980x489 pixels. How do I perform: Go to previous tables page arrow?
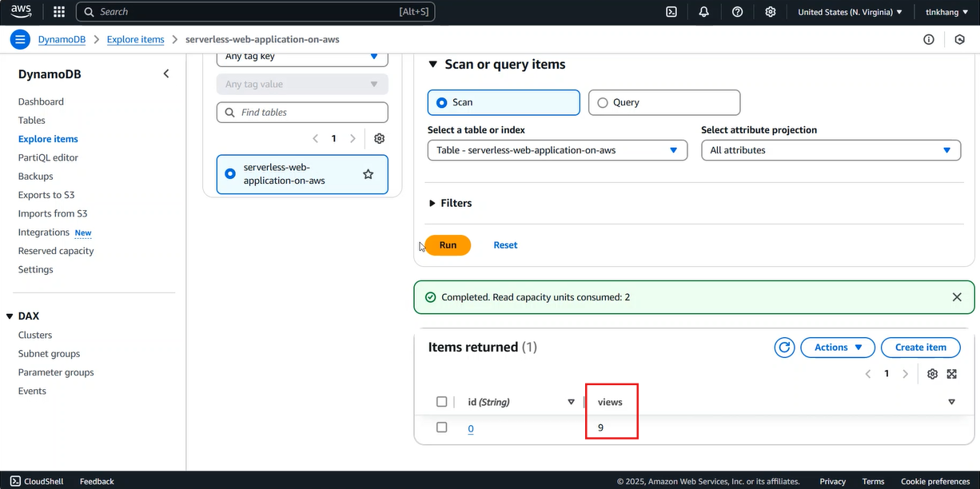click(316, 138)
